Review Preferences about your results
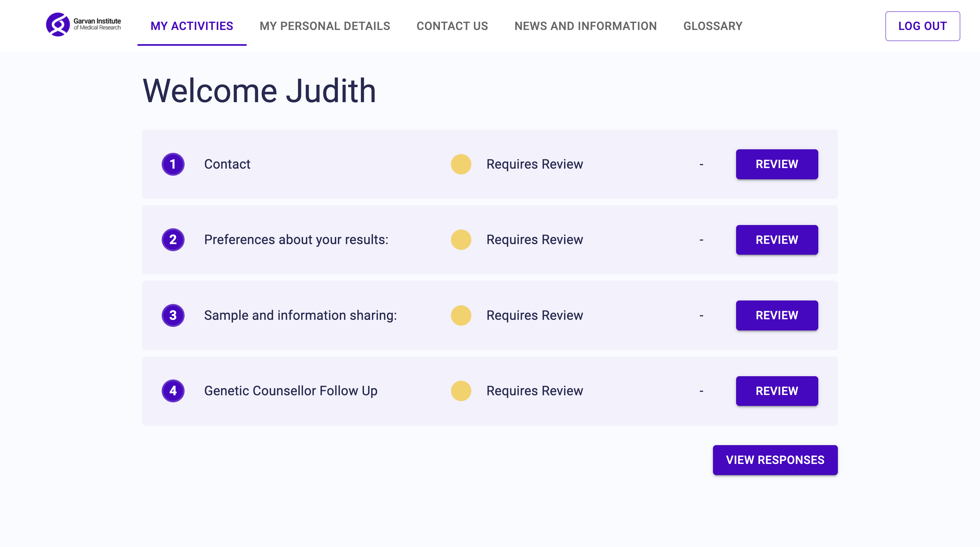This screenshot has width=980, height=547. pos(776,240)
